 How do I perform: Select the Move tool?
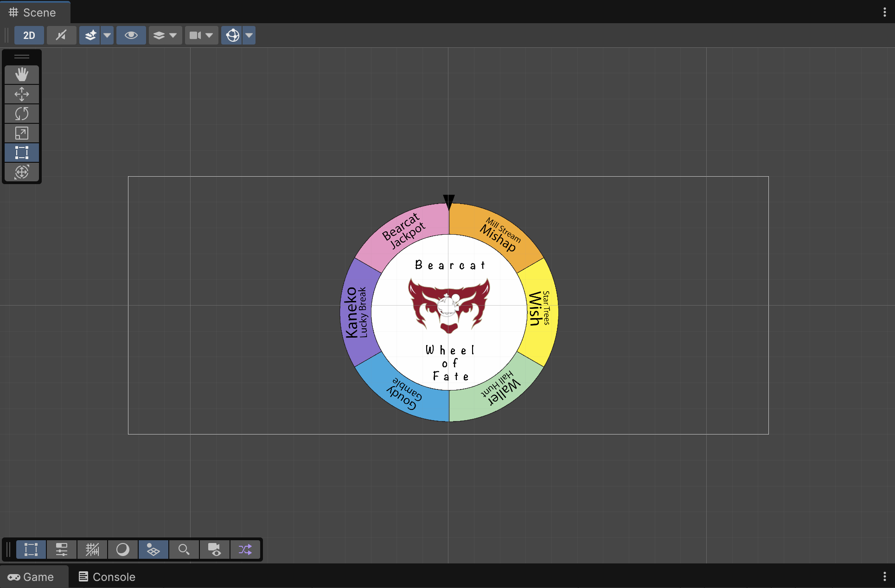[x=22, y=94]
